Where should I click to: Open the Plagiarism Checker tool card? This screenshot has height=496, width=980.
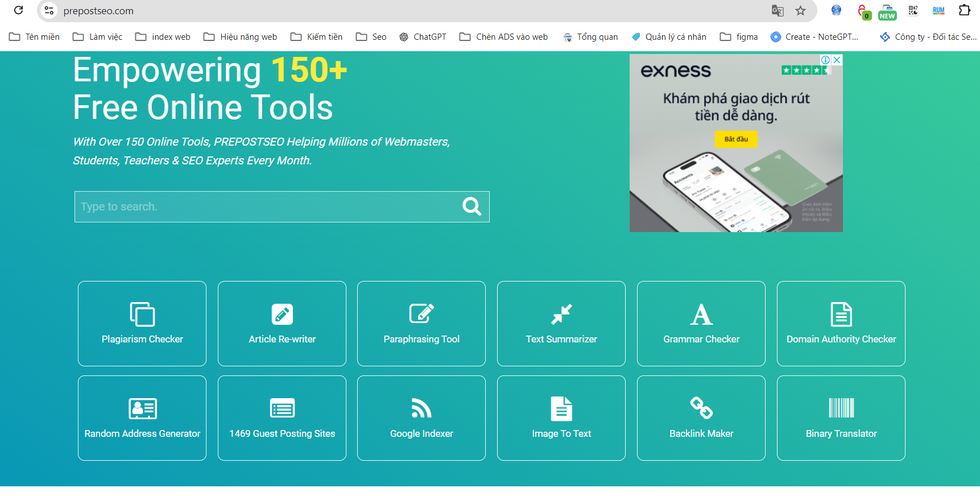tap(142, 323)
